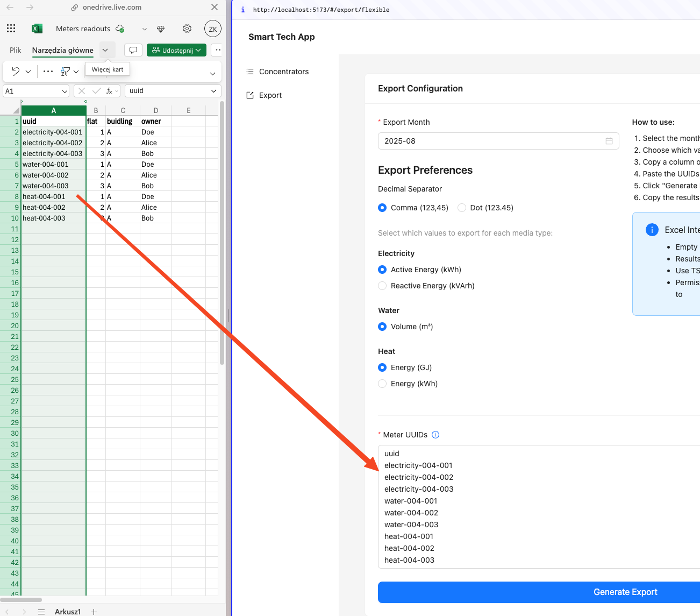This screenshot has width=700, height=616.
Task: Switch to the Narzędzia główne tab
Action: (62, 49)
